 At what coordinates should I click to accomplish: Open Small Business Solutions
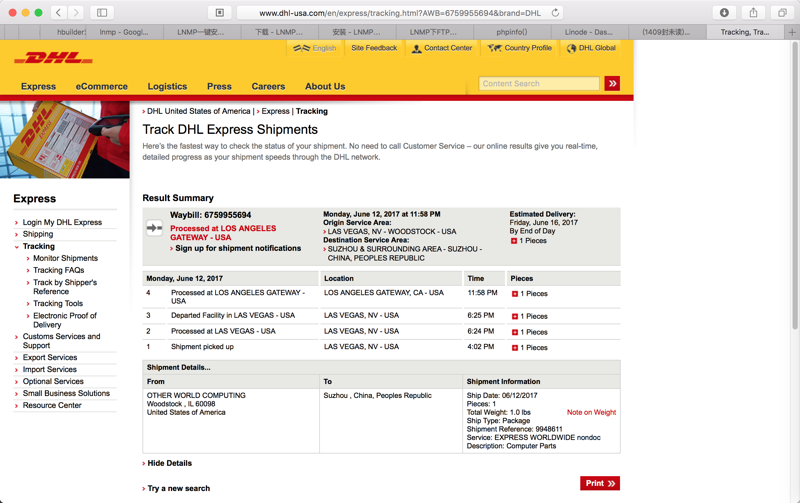(66, 393)
